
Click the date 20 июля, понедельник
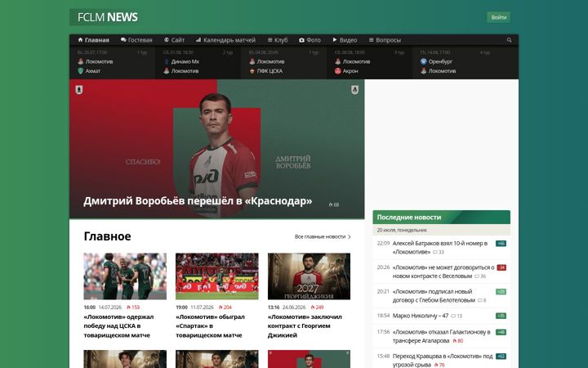402,230
